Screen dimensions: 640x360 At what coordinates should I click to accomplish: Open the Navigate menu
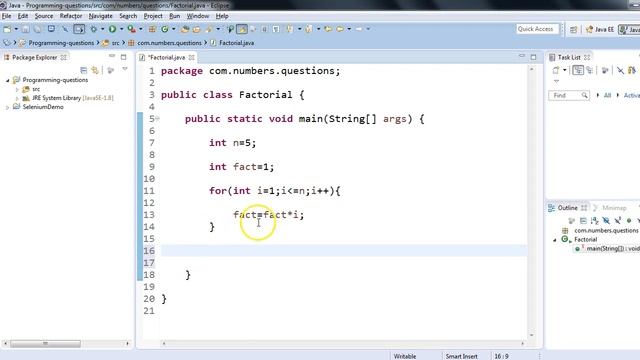coord(100,16)
